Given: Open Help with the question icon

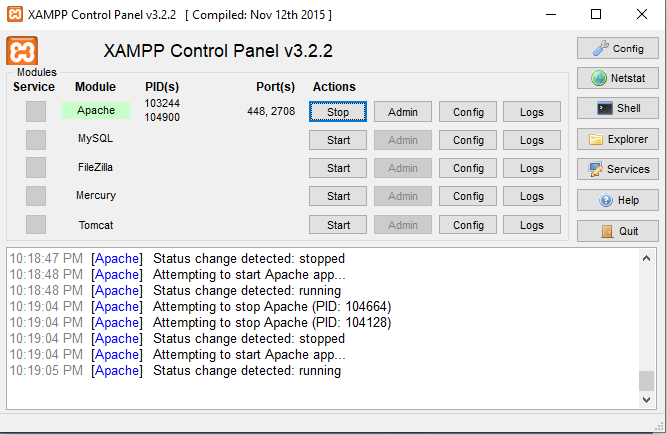Looking at the screenshot, I should 618,200.
